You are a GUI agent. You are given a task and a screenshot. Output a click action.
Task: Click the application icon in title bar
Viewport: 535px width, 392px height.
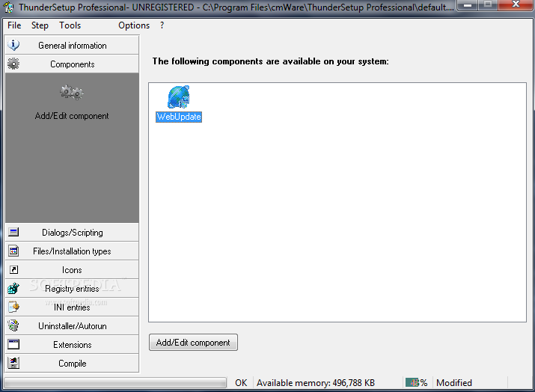(8, 7)
